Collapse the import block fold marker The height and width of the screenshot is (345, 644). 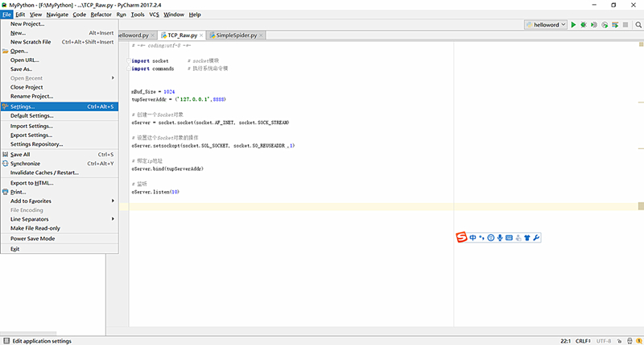click(x=129, y=60)
